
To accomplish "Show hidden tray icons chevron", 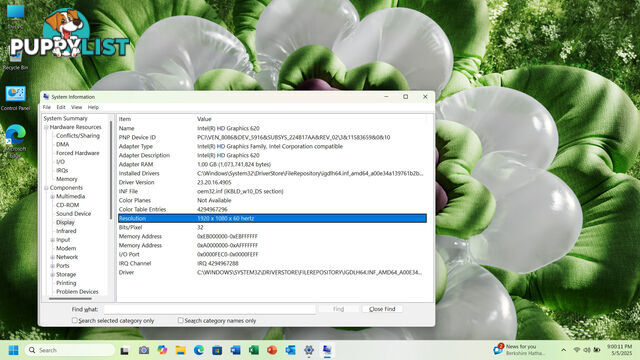I will 564,350.
